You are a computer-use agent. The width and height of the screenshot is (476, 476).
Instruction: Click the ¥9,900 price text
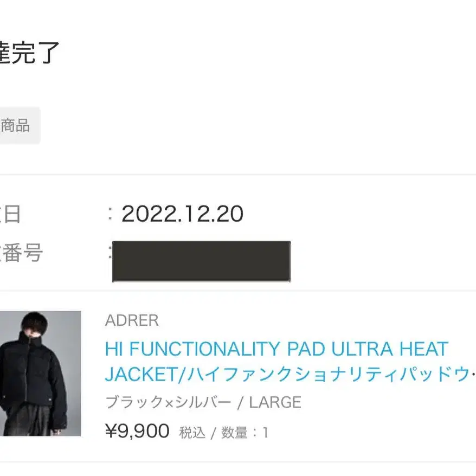(x=137, y=431)
